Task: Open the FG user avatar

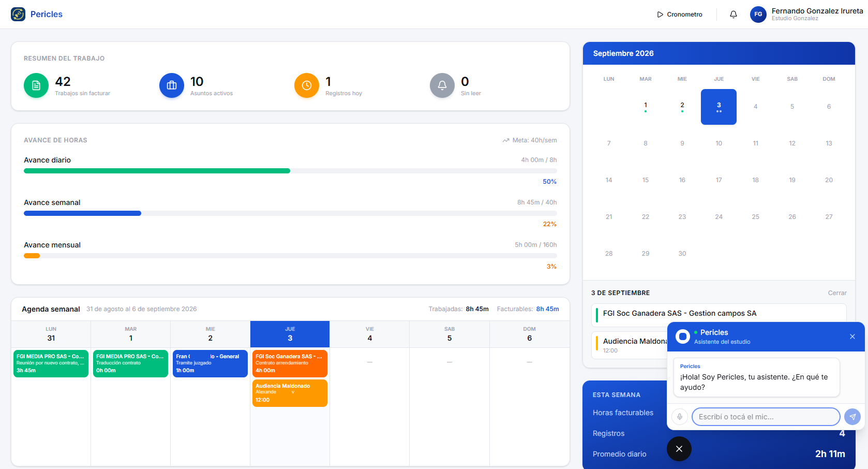Action: click(758, 14)
